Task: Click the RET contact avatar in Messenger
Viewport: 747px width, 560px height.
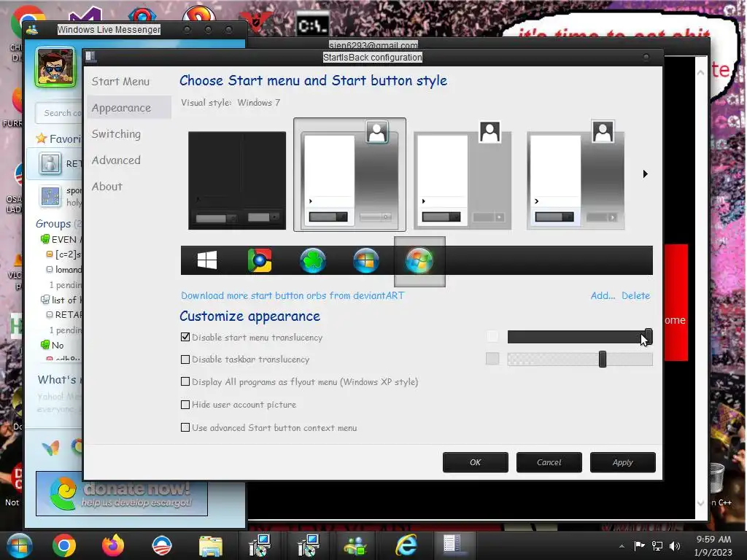Action: pos(50,163)
